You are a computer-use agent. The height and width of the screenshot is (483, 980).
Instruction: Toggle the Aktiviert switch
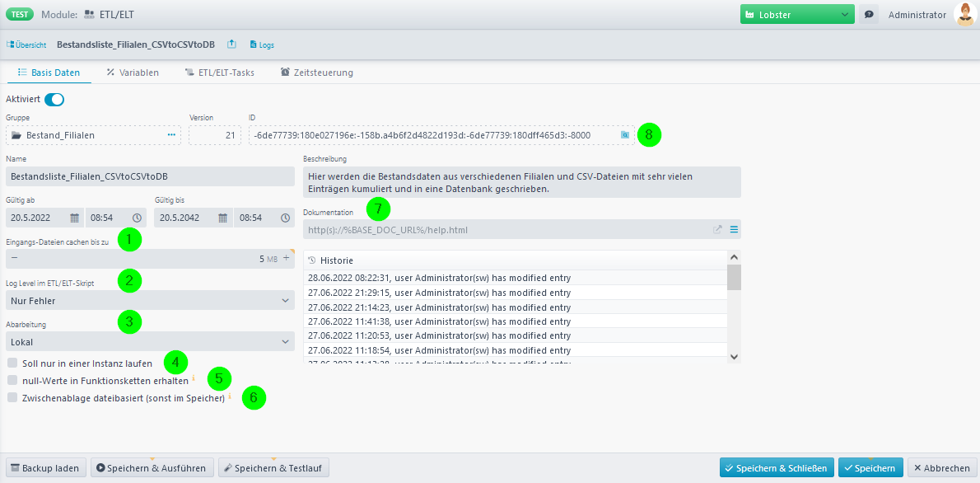[54, 99]
